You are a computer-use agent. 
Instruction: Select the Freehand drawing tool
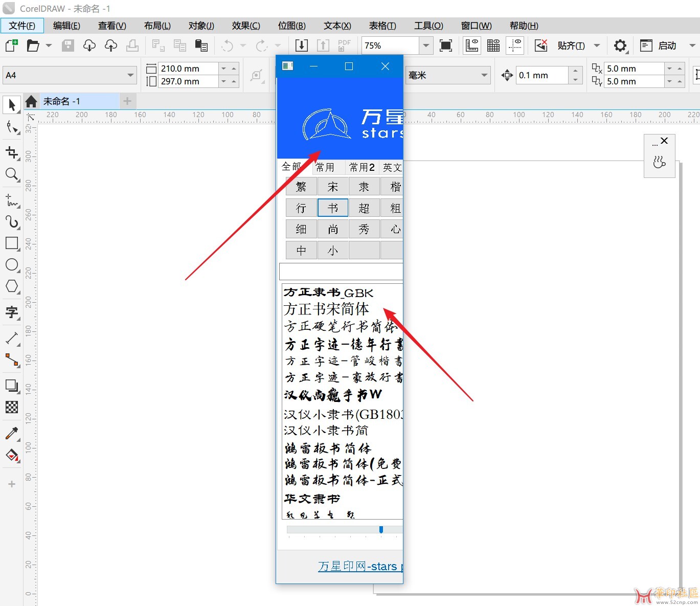12,200
